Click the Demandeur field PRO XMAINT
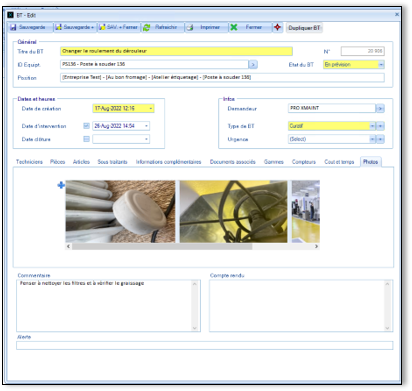 click(x=332, y=108)
